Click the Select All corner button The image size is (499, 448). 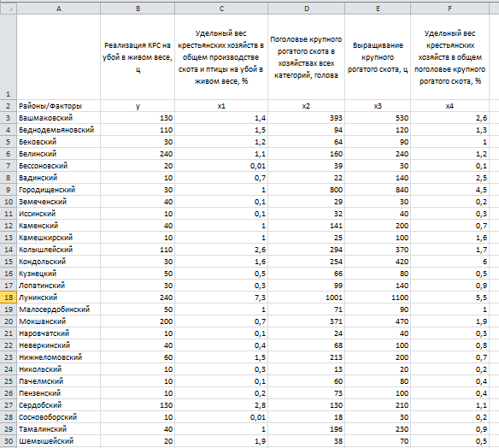(9, 9)
